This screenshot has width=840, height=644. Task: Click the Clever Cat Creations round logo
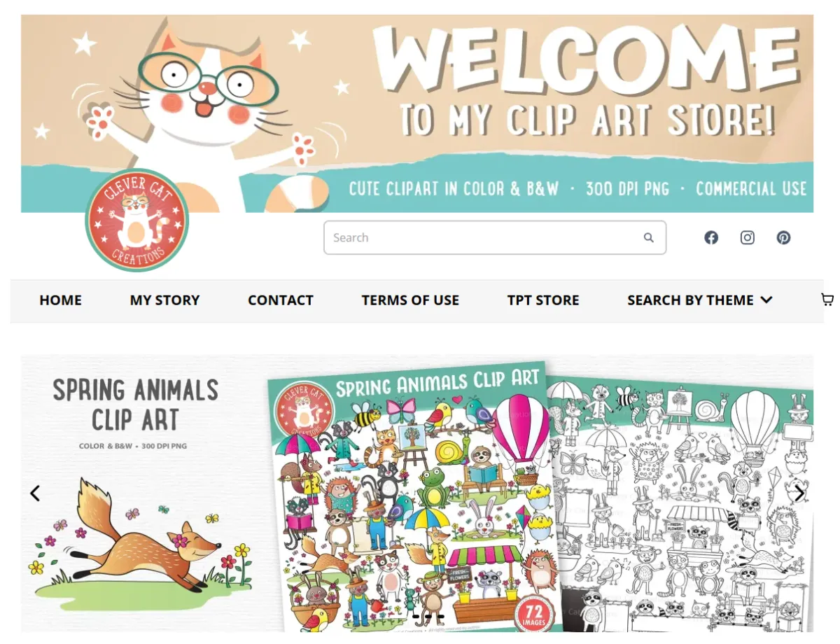pos(137,220)
